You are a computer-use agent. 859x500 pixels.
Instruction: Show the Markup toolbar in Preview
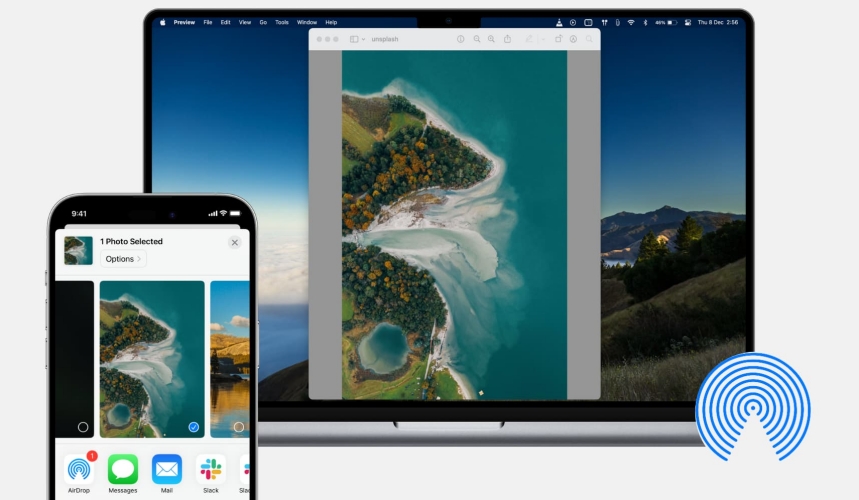pos(573,39)
